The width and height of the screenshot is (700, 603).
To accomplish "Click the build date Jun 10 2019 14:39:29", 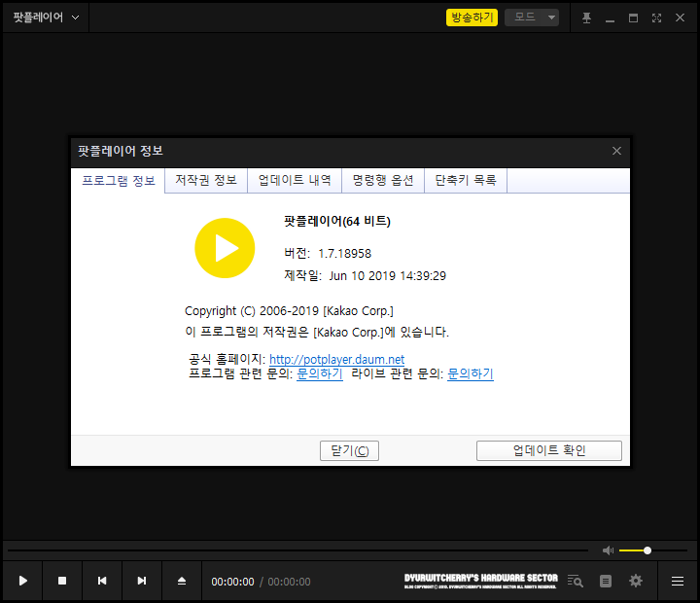I will pos(388,276).
